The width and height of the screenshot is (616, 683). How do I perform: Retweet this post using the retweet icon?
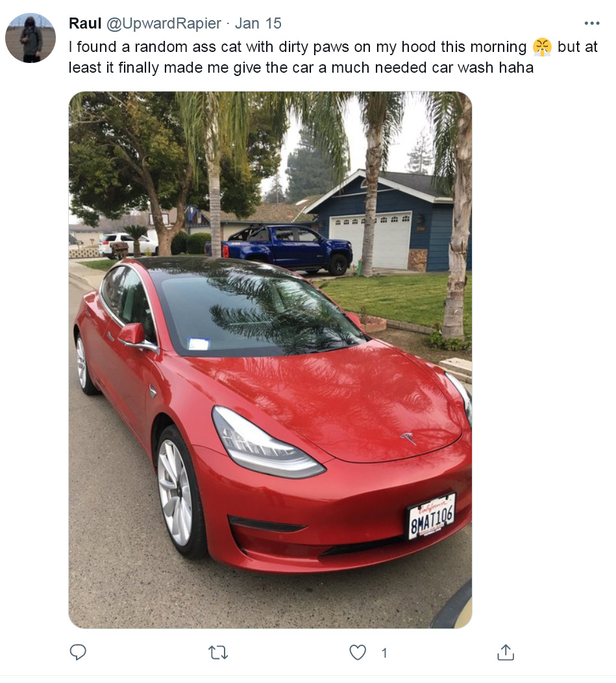[x=218, y=652]
